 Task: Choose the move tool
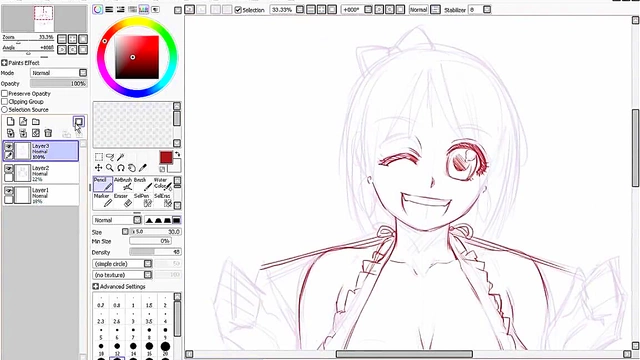(99, 168)
